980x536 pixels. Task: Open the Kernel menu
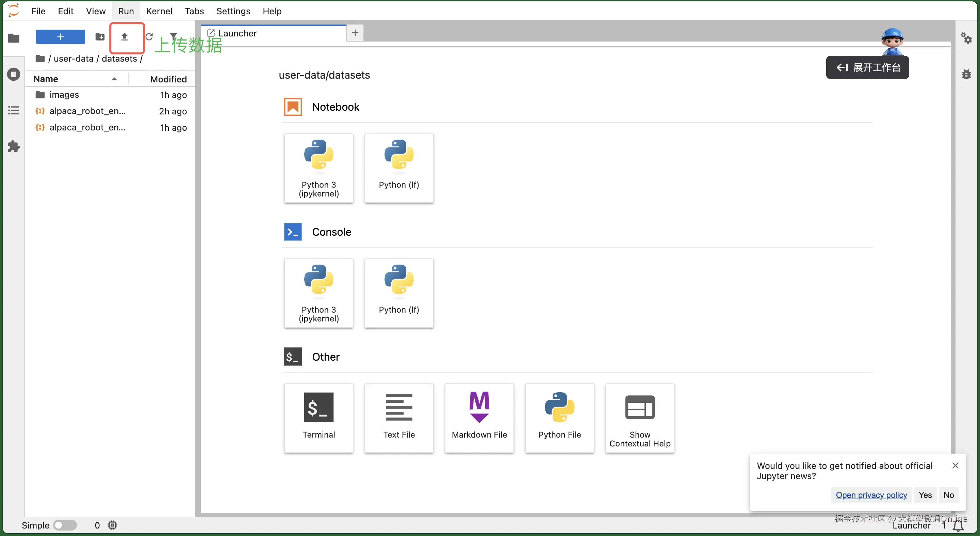pos(159,11)
